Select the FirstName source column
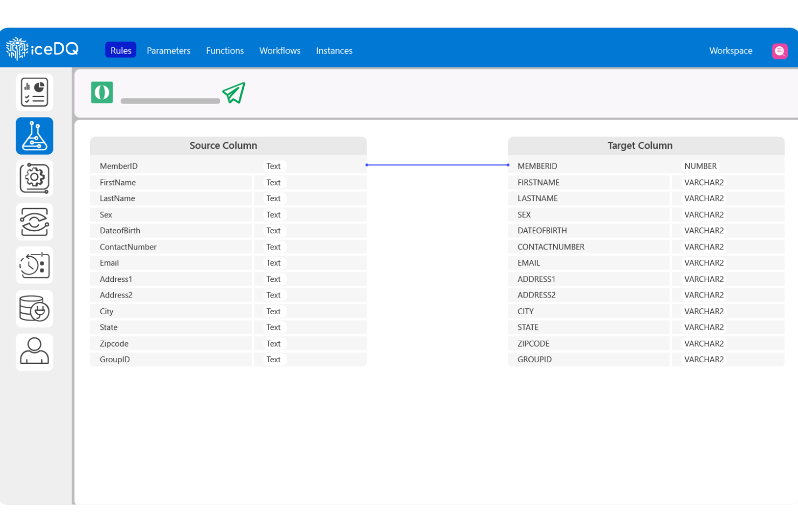Viewport: 798px width, 532px height. pyautogui.click(x=171, y=182)
